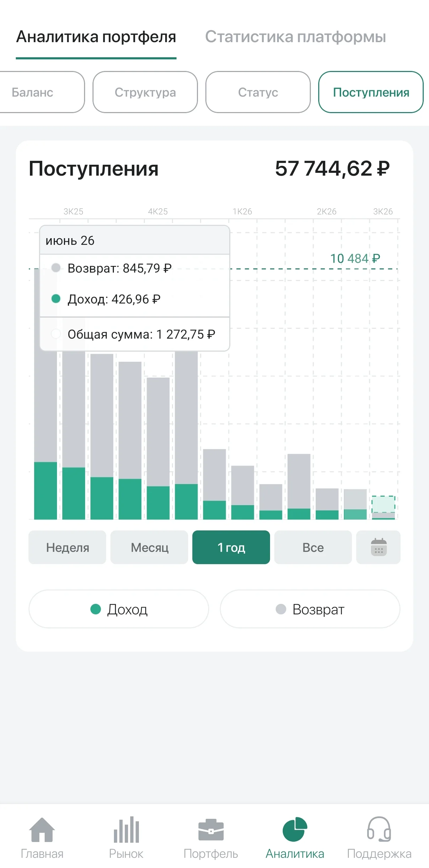The height and width of the screenshot is (868, 429).
Task: Select the Неделя period
Action: click(67, 547)
